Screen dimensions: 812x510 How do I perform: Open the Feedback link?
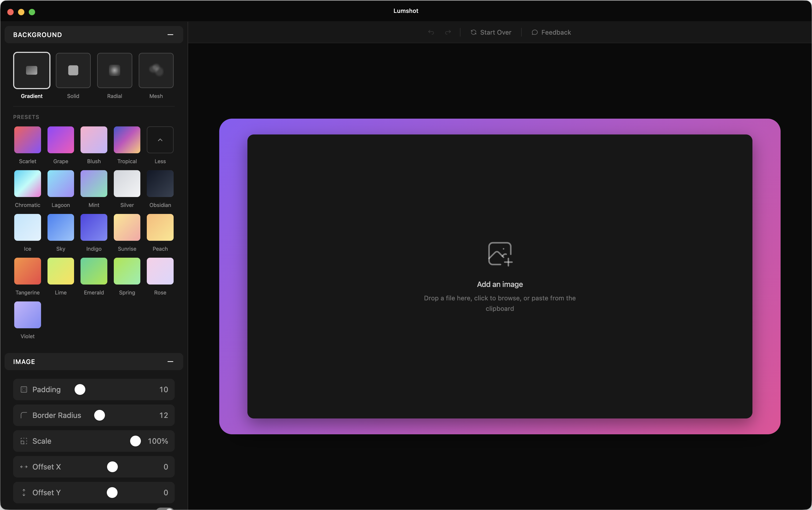point(551,32)
